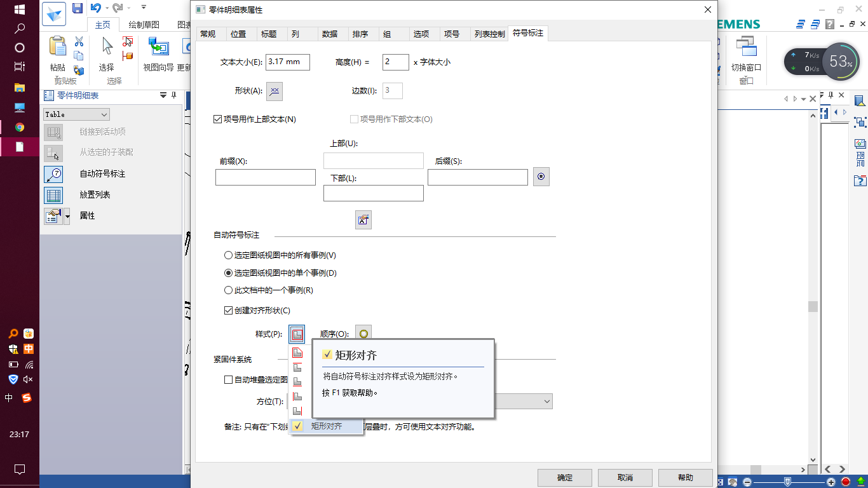Viewport: 868px width, 488px height.
Task: Click the arrow next to the 属性 icon
Action: (x=66, y=215)
